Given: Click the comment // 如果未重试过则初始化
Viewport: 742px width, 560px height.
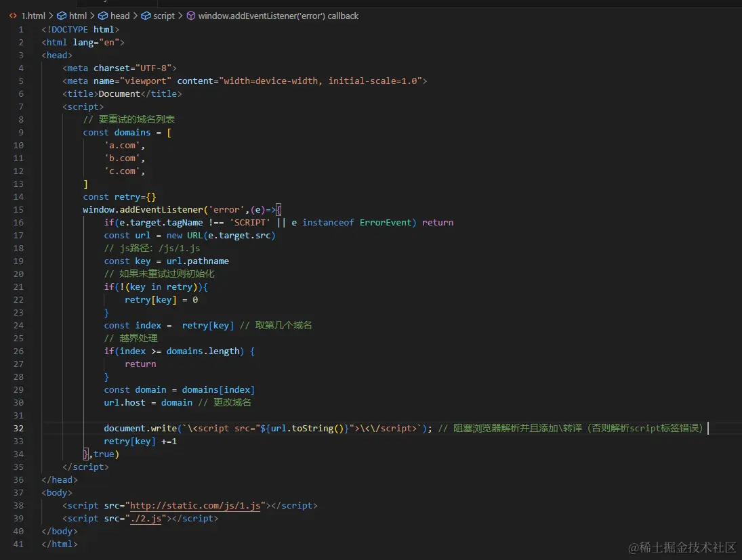Looking at the screenshot, I should (159, 274).
